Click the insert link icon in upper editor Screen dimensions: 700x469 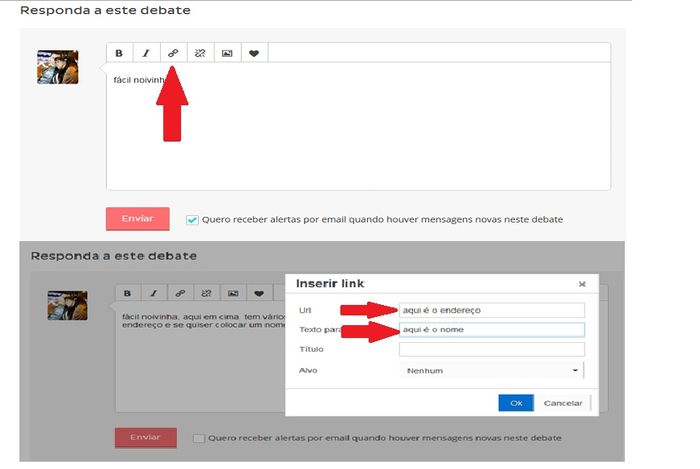(173, 53)
